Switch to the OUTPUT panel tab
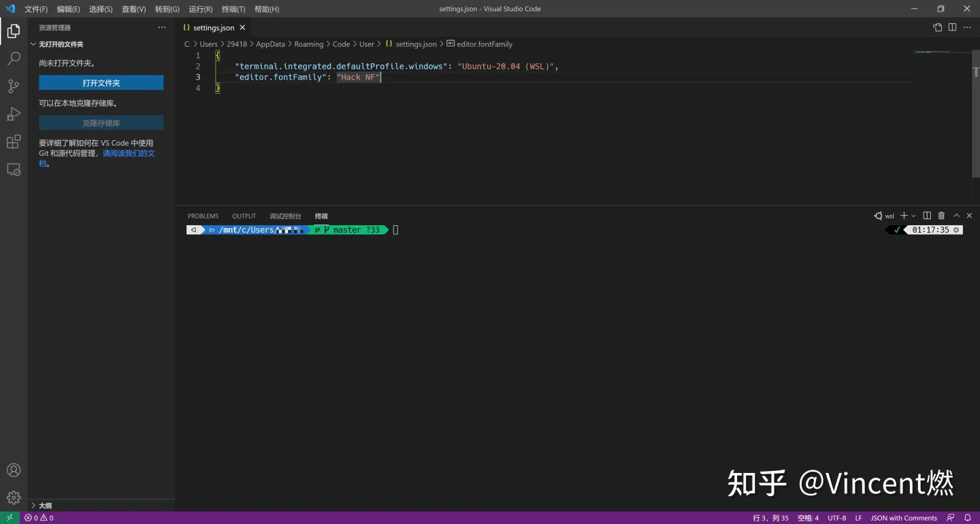The width and height of the screenshot is (980, 524). (244, 216)
